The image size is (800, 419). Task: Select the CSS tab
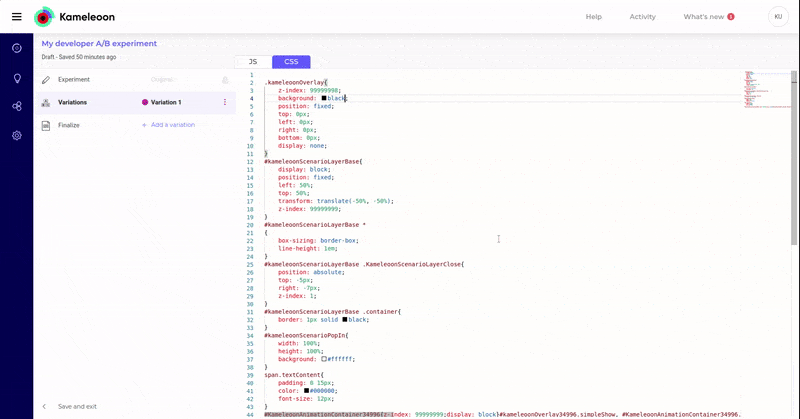pyautogui.click(x=291, y=62)
